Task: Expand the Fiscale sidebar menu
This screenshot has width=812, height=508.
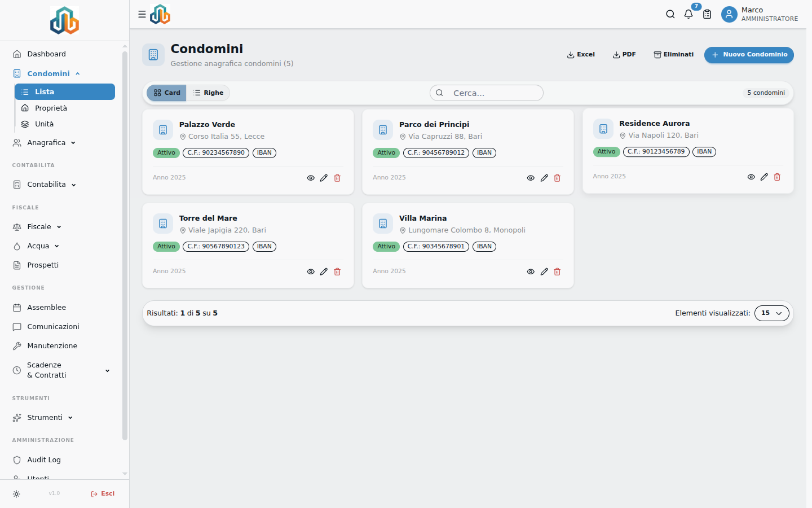Action: tap(59, 227)
